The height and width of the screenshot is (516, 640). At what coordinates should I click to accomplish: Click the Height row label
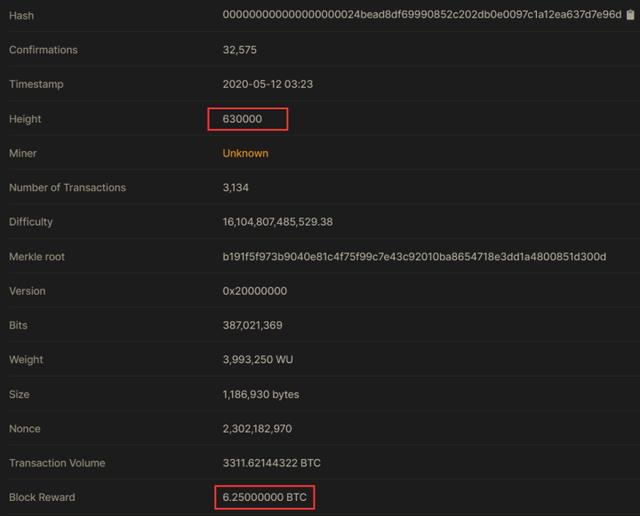coord(25,119)
